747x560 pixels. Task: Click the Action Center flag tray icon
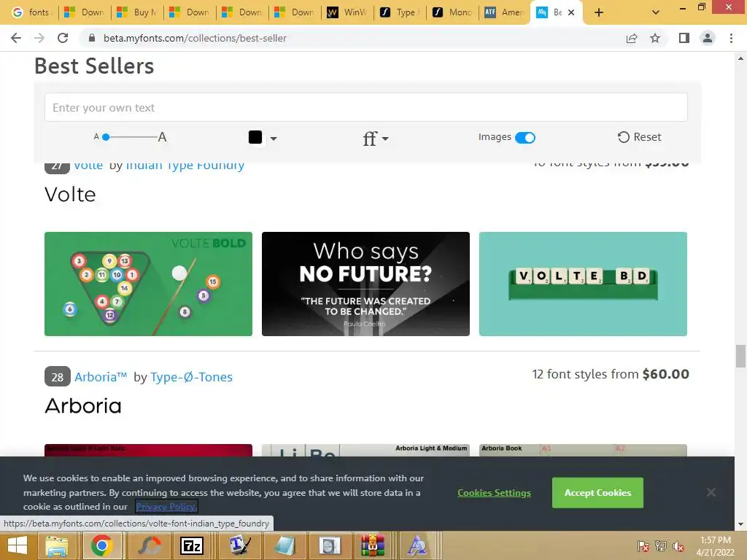pos(643,546)
